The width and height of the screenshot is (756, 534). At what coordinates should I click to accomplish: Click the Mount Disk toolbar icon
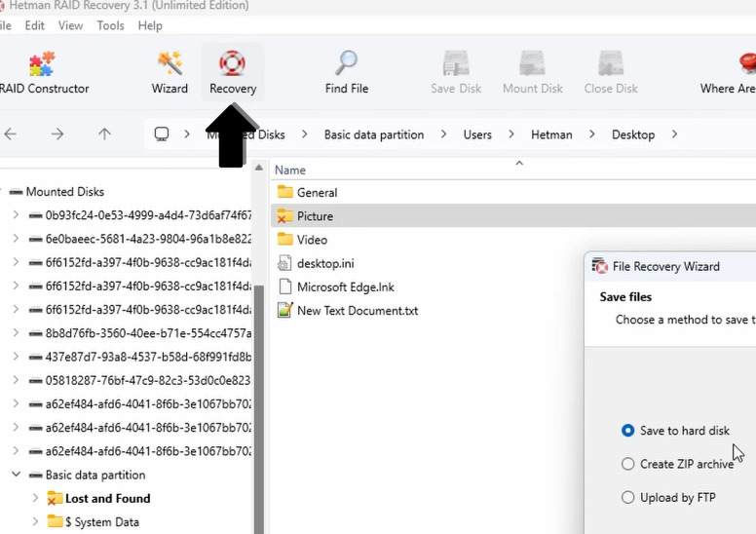(x=532, y=63)
